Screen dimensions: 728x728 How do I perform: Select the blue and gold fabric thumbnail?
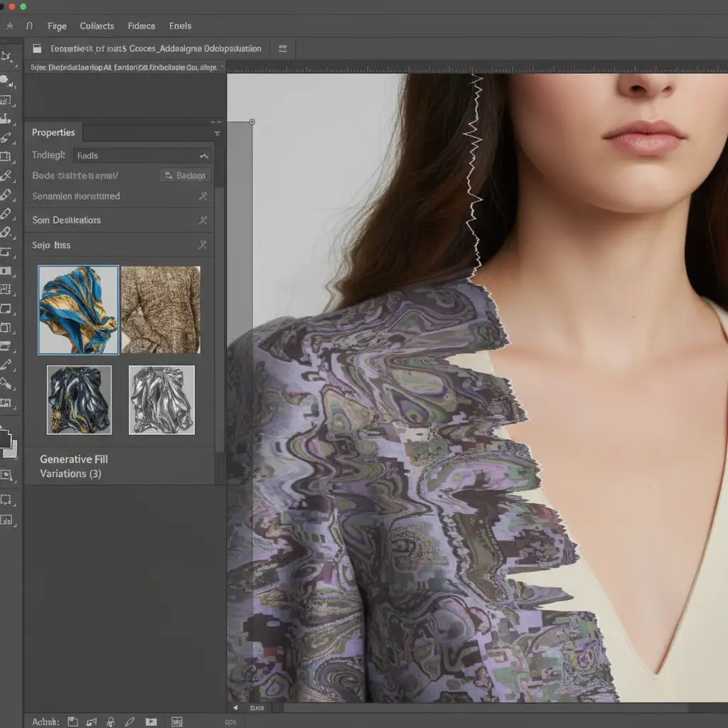tap(78, 309)
